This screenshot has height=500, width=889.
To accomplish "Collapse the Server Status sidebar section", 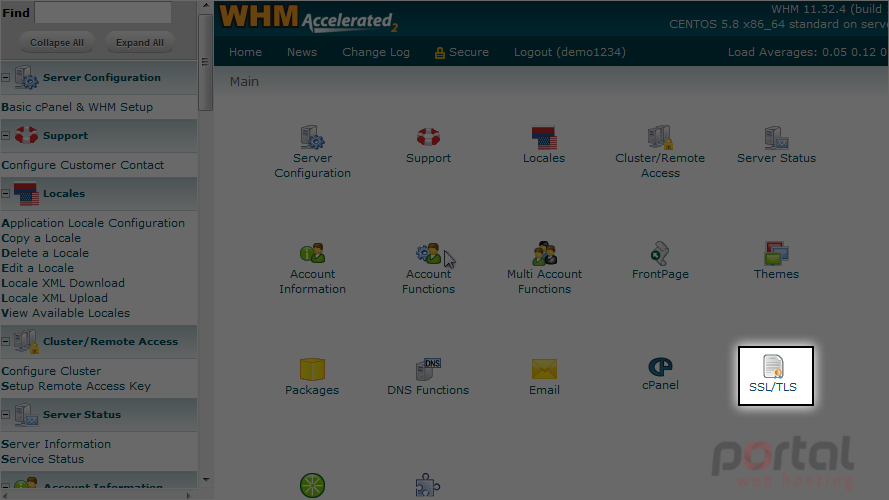I will [6, 414].
